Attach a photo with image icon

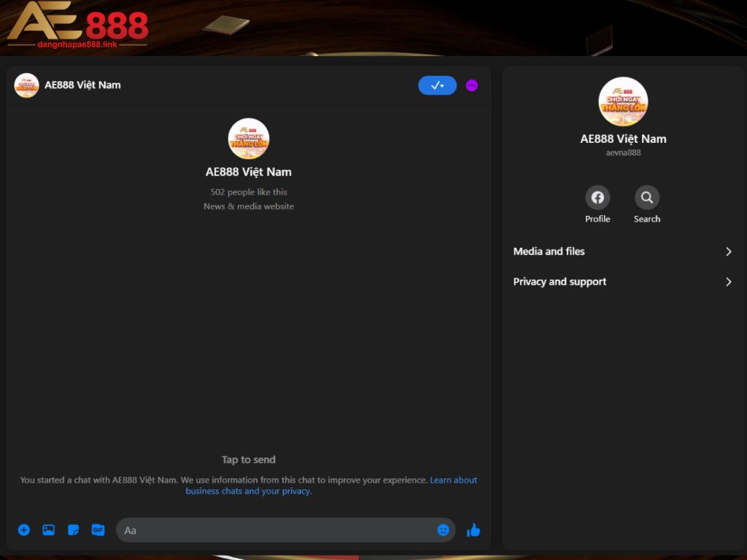click(x=49, y=530)
